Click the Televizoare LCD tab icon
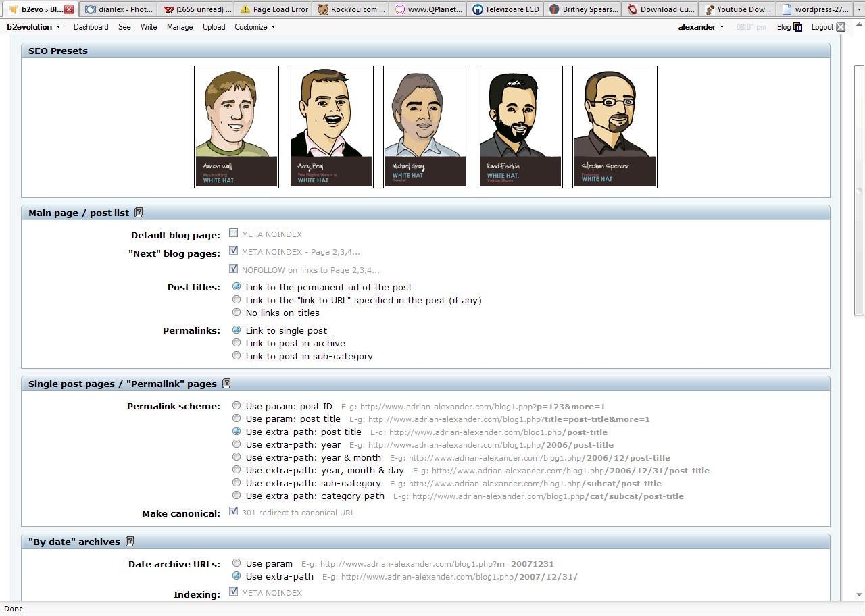This screenshot has width=865, height=616. (x=478, y=9)
